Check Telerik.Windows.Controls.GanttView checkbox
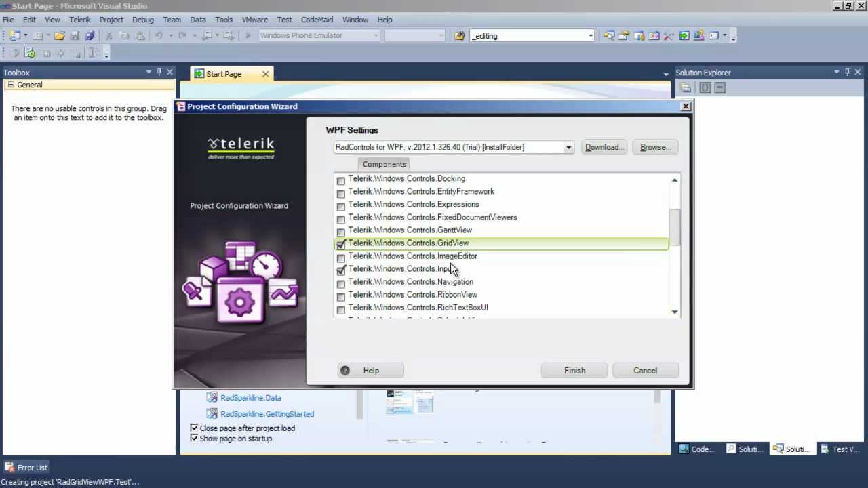This screenshot has width=868, height=488. 341,232
